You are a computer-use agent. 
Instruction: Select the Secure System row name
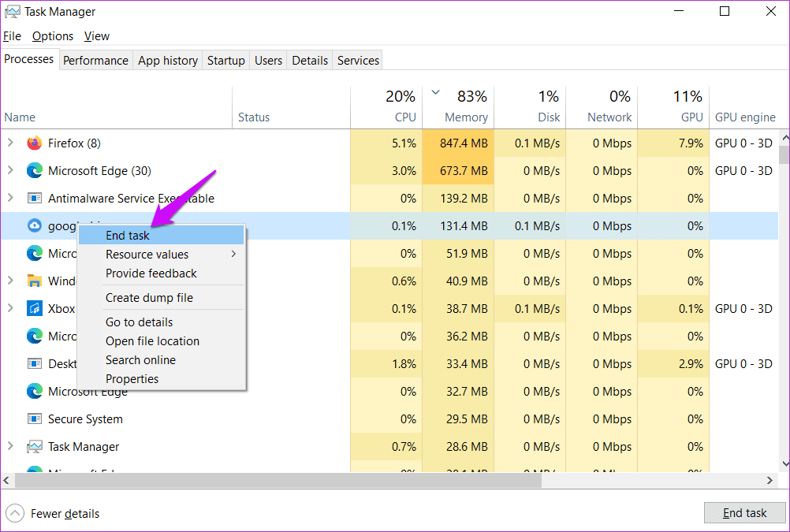point(85,419)
